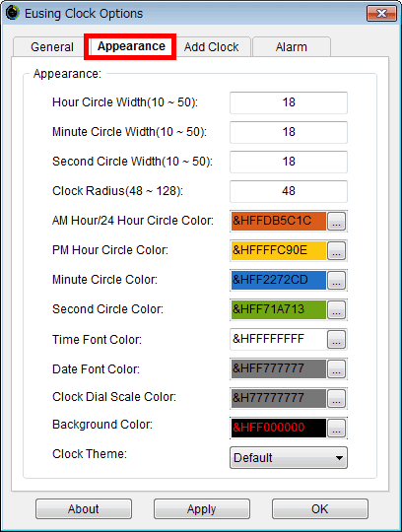Image resolution: width=402 pixels, height=532 pixels.
Task: Expand the Clock Theme dropdown
Action: click(x=289, y=458)
